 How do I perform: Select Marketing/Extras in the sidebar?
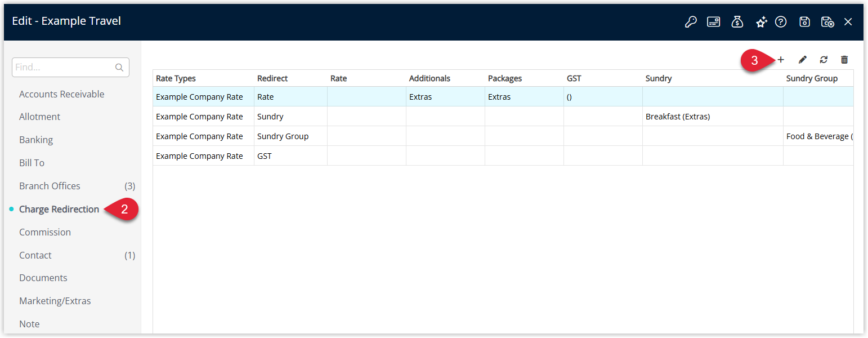tap(55, 301)
